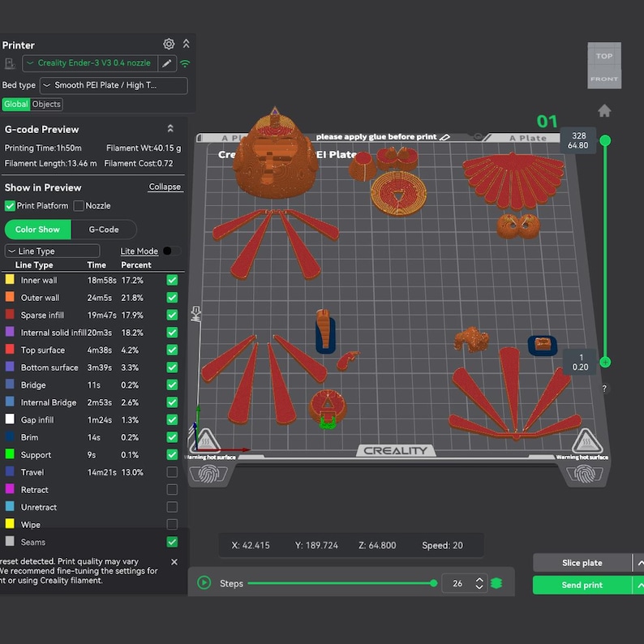Open Creality Ender-3 V3 printer dropdown
The image size is (644, 644).
pyautogui.click(x=90, y=63)
